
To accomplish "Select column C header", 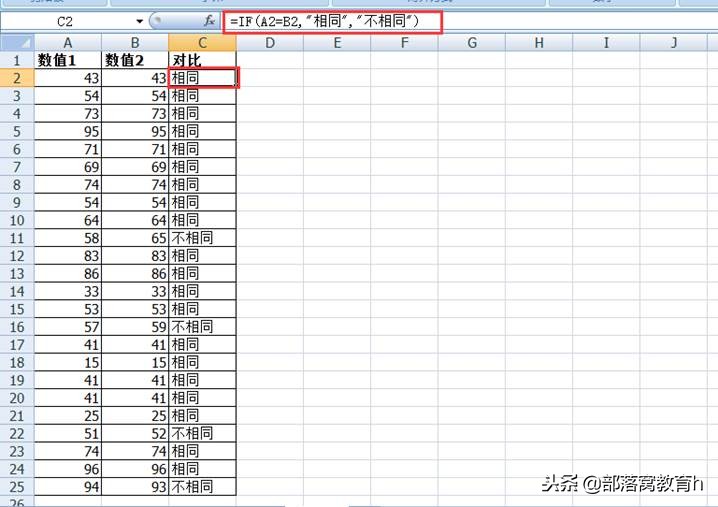I will (202, 43).
